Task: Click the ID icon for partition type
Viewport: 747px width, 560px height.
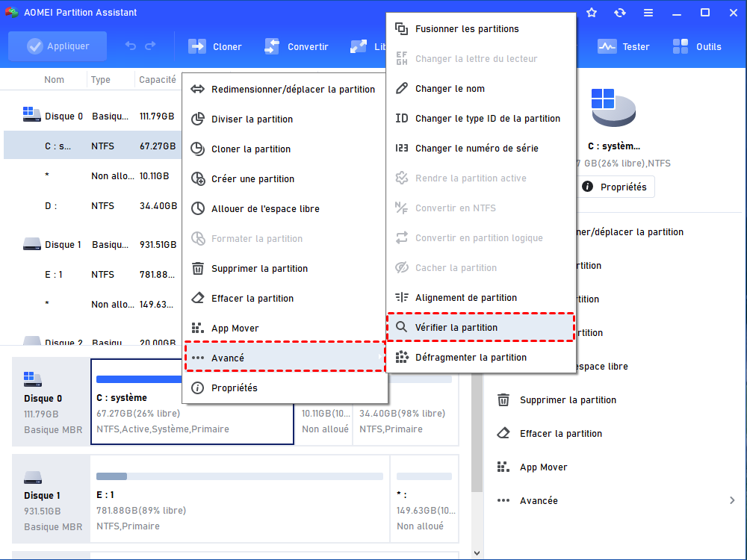Action: 402,118
